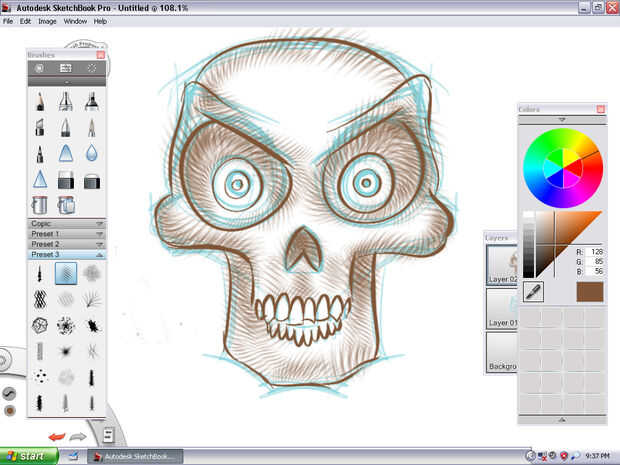
Task: Select the black Marker brush
Action: pyautogui.click(x=92, y=101)
